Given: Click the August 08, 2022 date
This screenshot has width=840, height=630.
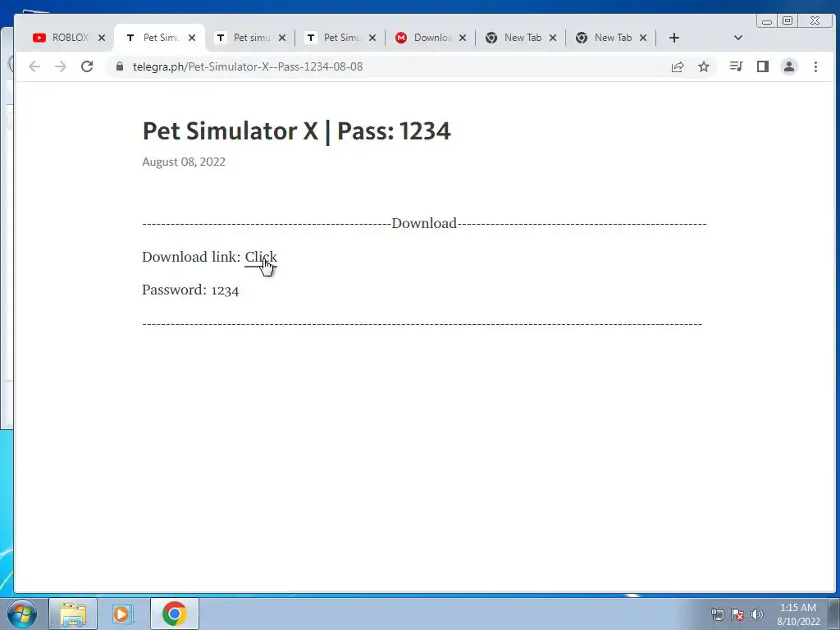Looking at the screenshot, I should (184, 162).
